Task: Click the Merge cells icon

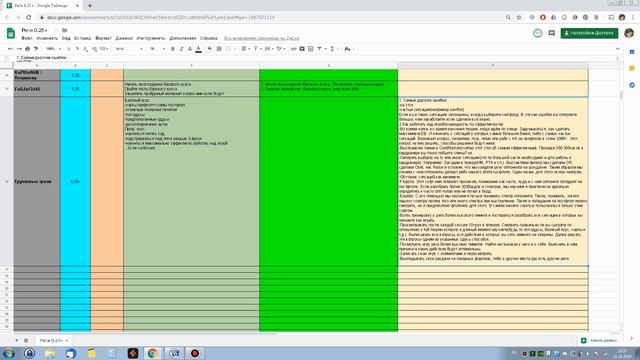Action: click(x=228, y=49)
